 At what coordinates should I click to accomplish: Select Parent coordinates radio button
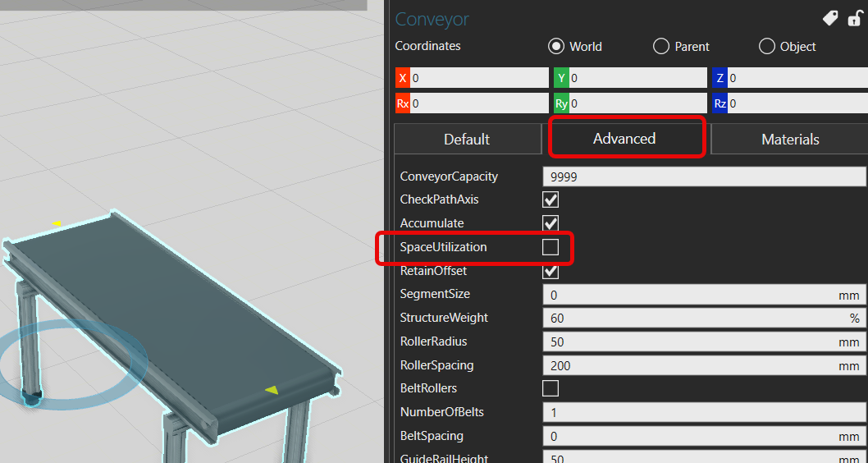pyautogui.click(x=661, y=47)
